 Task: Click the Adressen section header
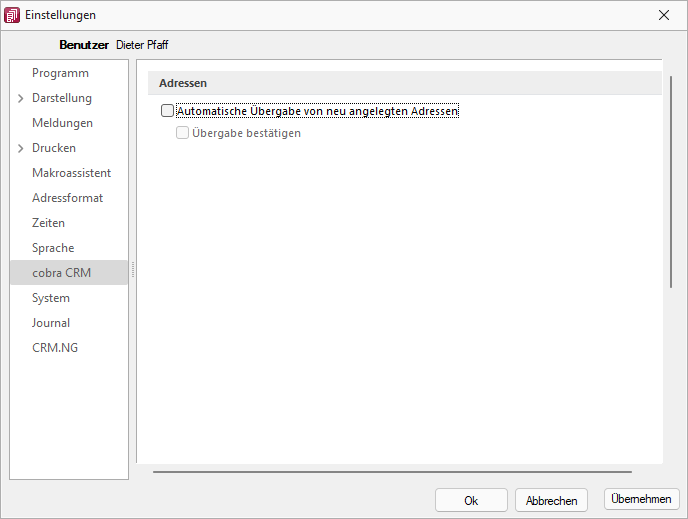[405, 83]
